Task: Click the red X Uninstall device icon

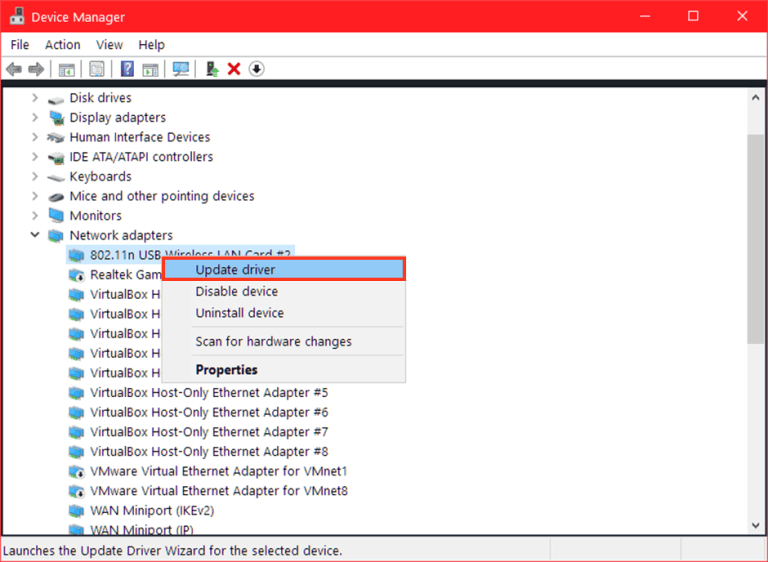Action: pyautogui.click(x=234, y=69)
